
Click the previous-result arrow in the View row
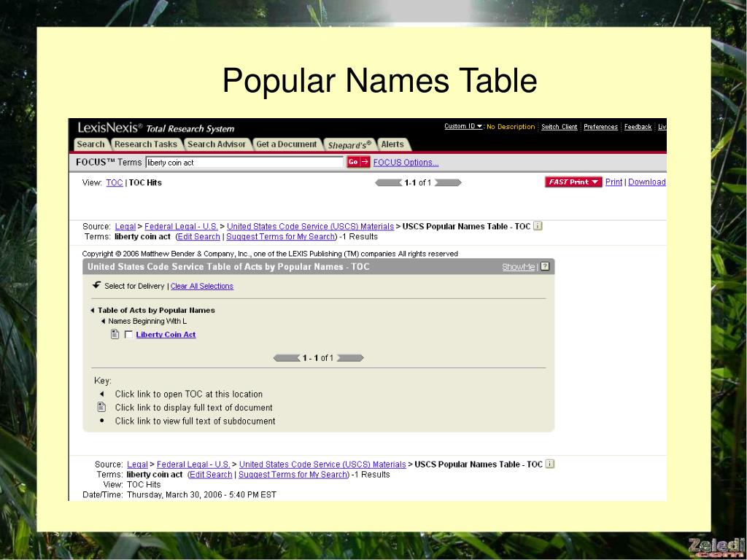pyautogui.click(x=388, y=182)
